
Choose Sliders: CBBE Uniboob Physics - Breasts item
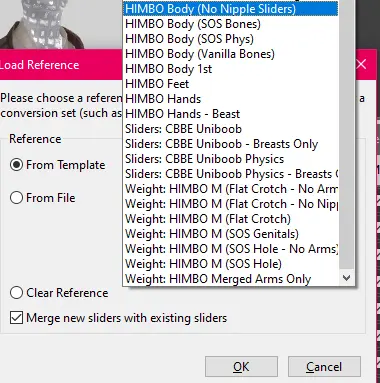pyautogui.click(x=231, y=174)
